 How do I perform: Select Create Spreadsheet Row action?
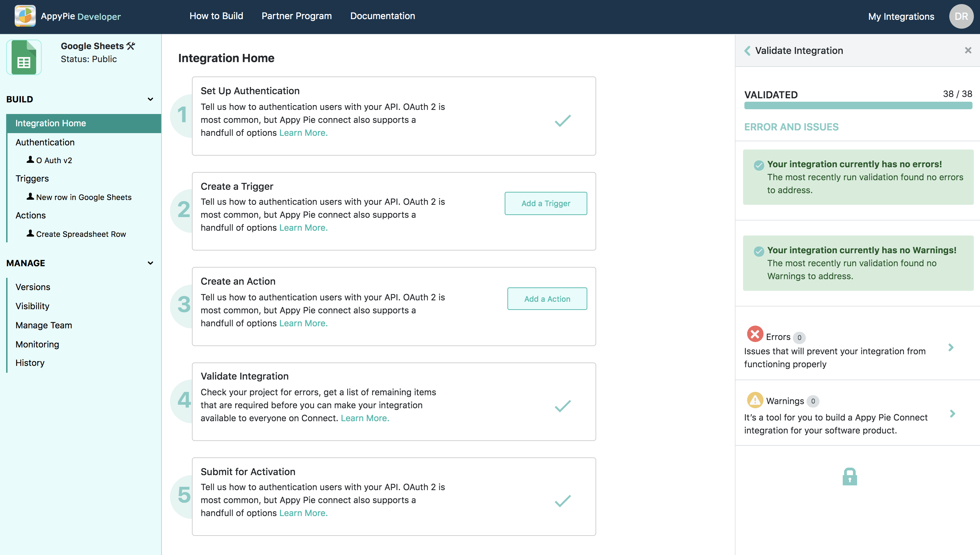81,234
